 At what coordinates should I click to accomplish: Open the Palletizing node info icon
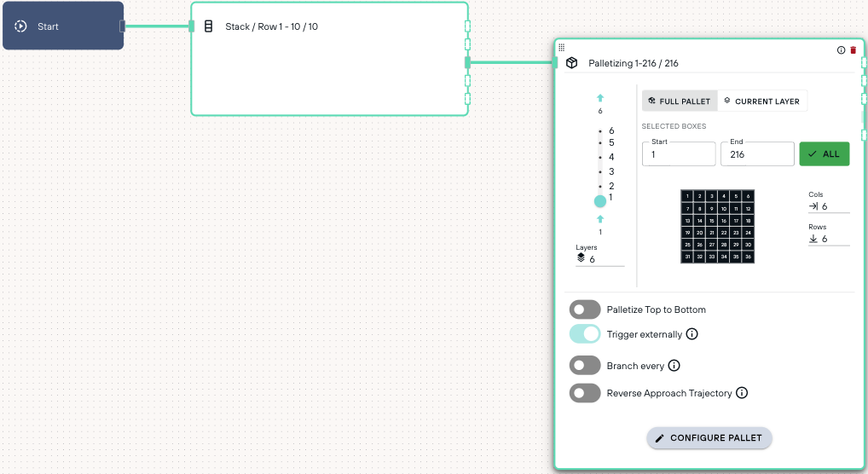[841, 50]
